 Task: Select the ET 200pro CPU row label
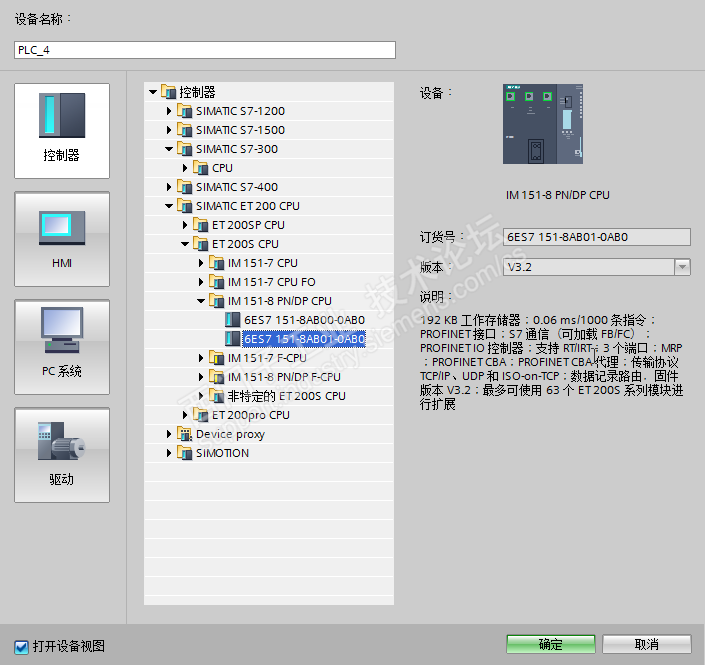251,415
